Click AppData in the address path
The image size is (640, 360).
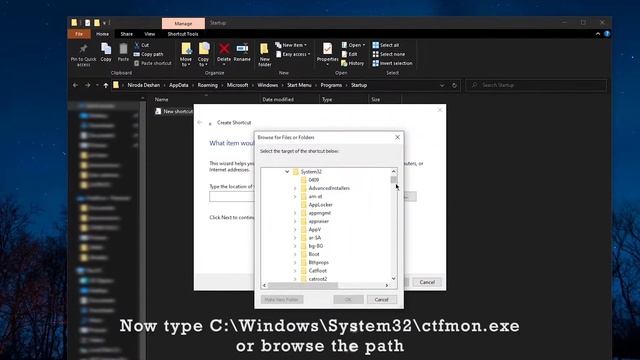[179, 85]
